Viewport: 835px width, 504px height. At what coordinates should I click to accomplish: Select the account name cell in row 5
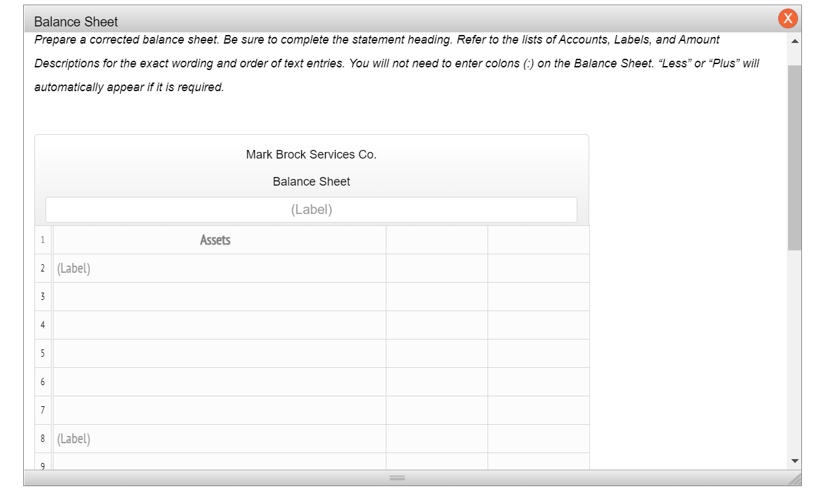pyautogui.click(x=218, y=353)
